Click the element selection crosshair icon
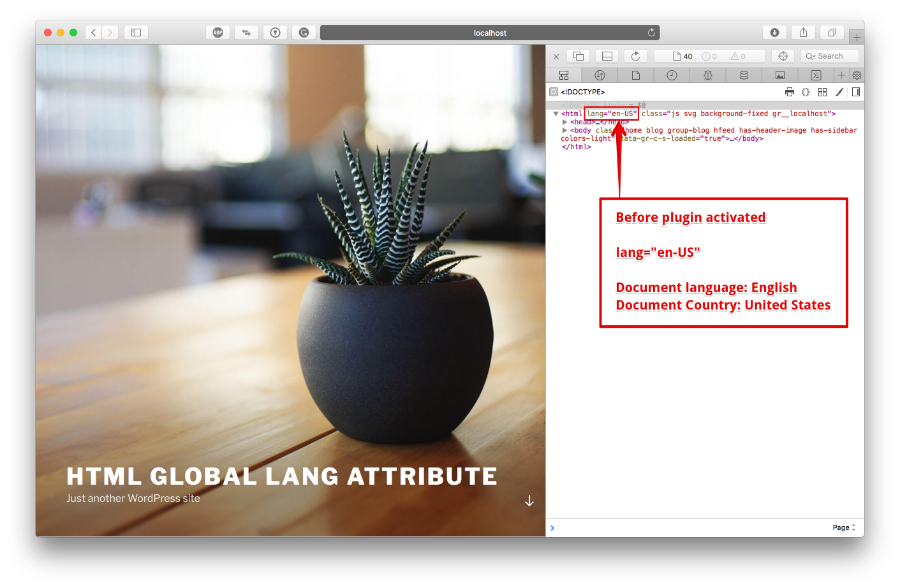The image size is (900, 588). click(783, 56)
